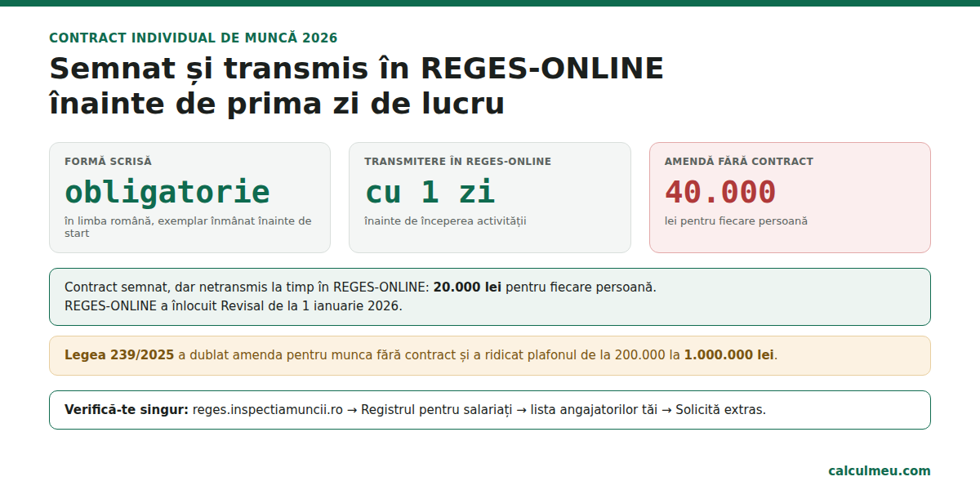
Task: Click the 'REGES-ONLINE a înlocuit Revisal' sentence
Action: click(x=234, y=306)
